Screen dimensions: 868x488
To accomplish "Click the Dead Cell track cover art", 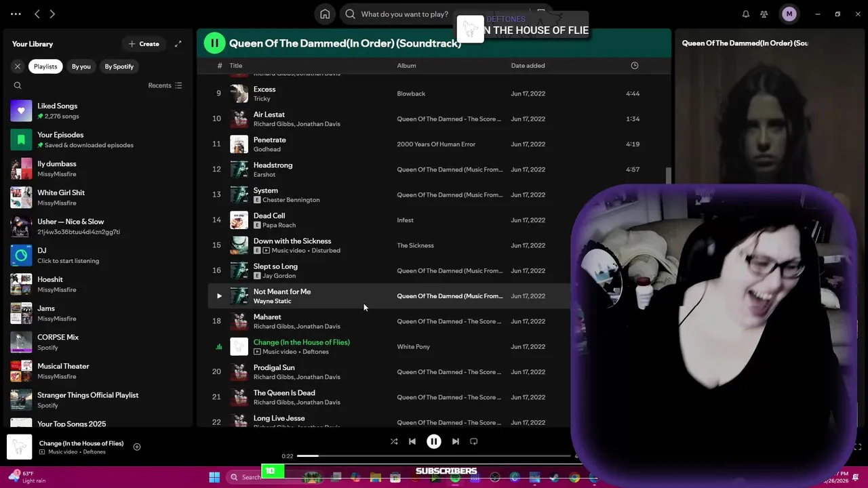I will (x=239, y=220).
